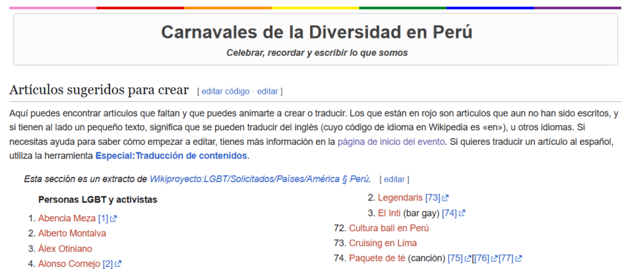This screenshot has width=644, height=269.
Task: Go to the Legendaris red link
Action: point(400,198)
